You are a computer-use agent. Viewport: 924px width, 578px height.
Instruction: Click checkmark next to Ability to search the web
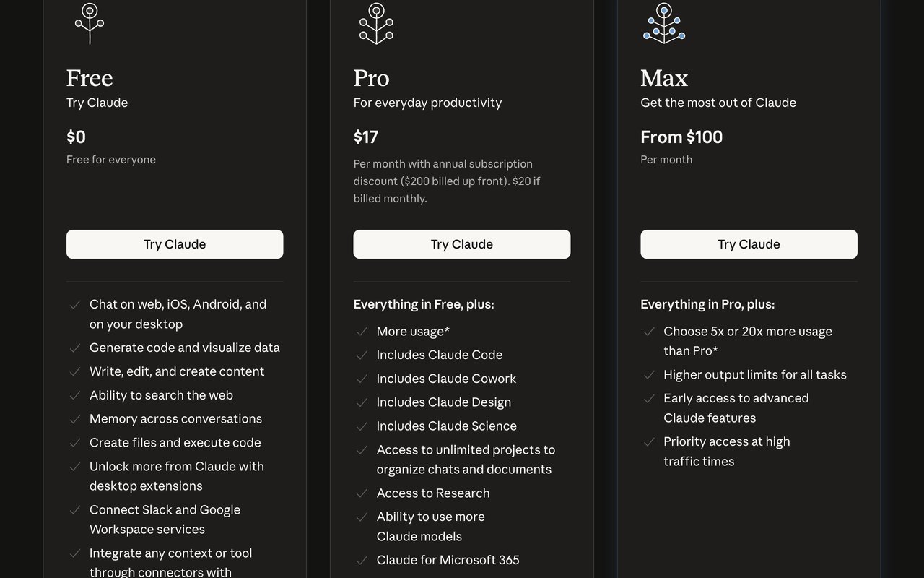(x=74, y=395)
